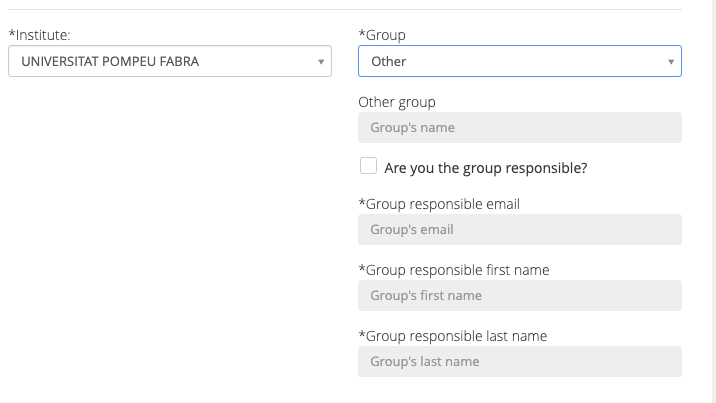Click the selected 'Other' group value
Viewport: 716px width, 403px height.
pyautogui.click(x=389, y=62)
